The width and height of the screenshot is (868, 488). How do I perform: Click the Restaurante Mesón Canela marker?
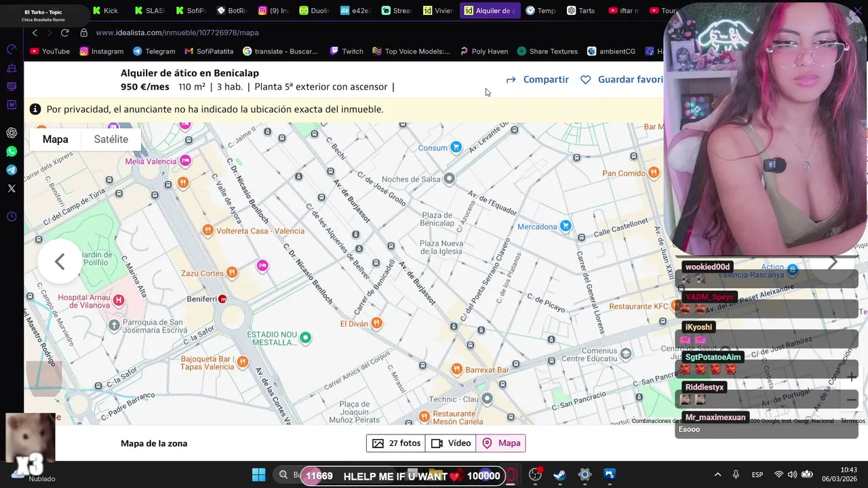[x=424, y=415]
